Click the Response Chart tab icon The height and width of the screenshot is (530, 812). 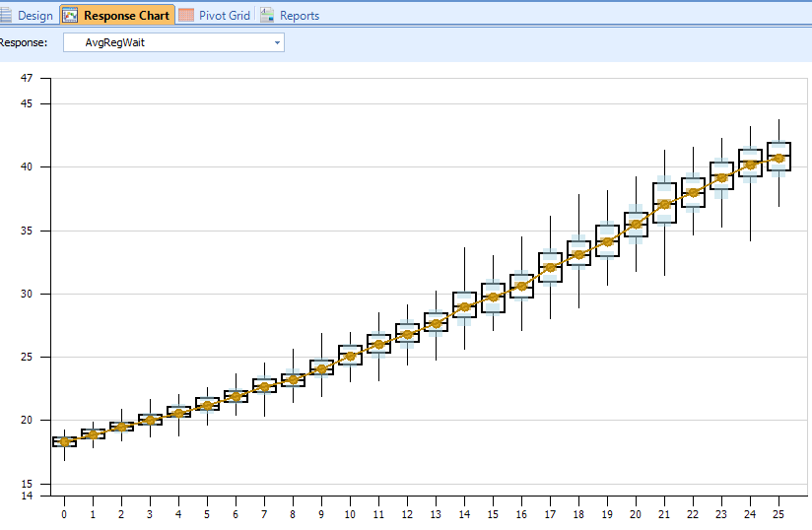click(x=70, y=16)
